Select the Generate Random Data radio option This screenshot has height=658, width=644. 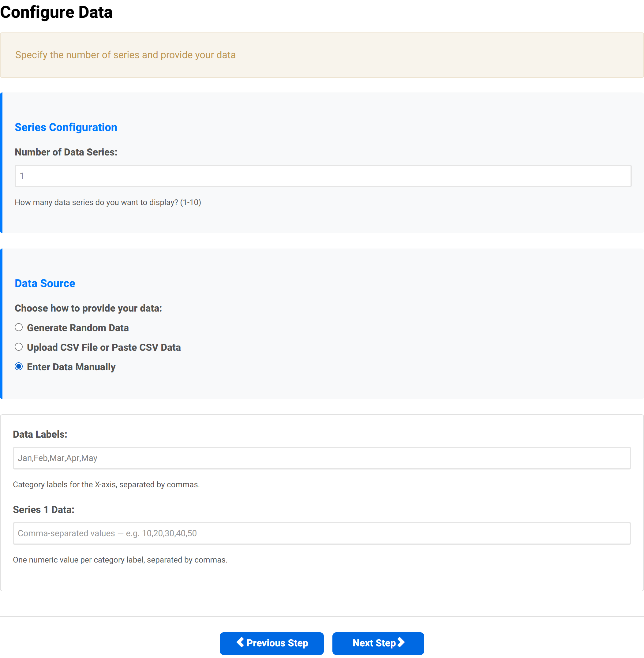[x=19, y=327]
